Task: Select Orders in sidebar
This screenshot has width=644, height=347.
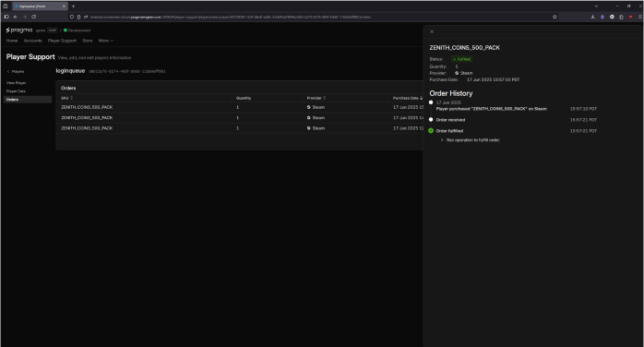Action: pyautogui.click(x=28, y=100)
